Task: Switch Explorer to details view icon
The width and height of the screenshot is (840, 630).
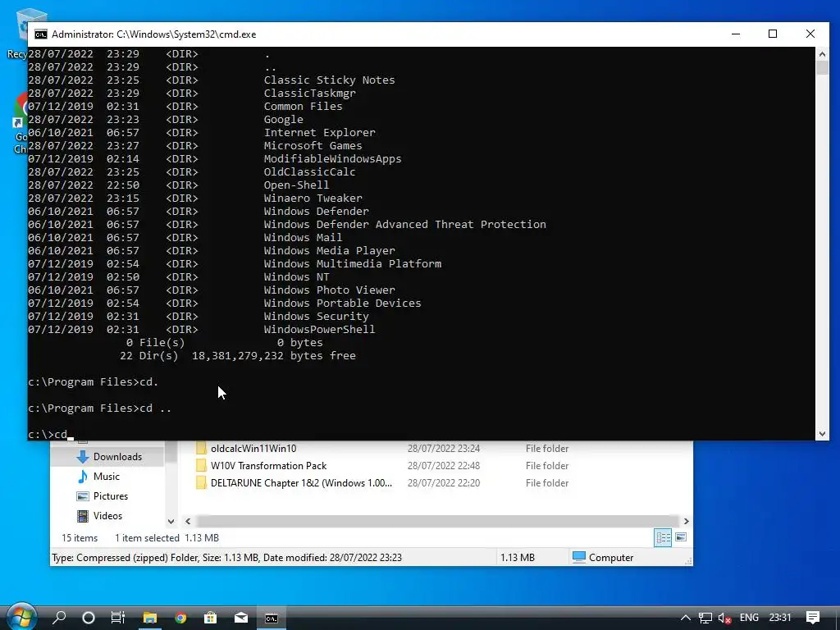Action: (663, 537)
